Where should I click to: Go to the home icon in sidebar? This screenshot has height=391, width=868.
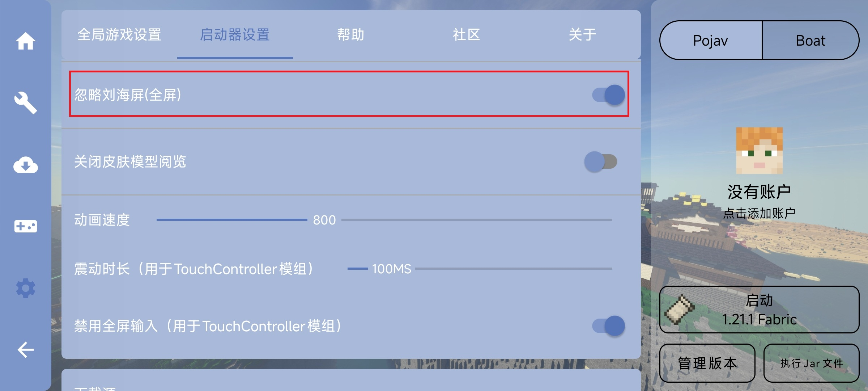(x=25, y=41)
